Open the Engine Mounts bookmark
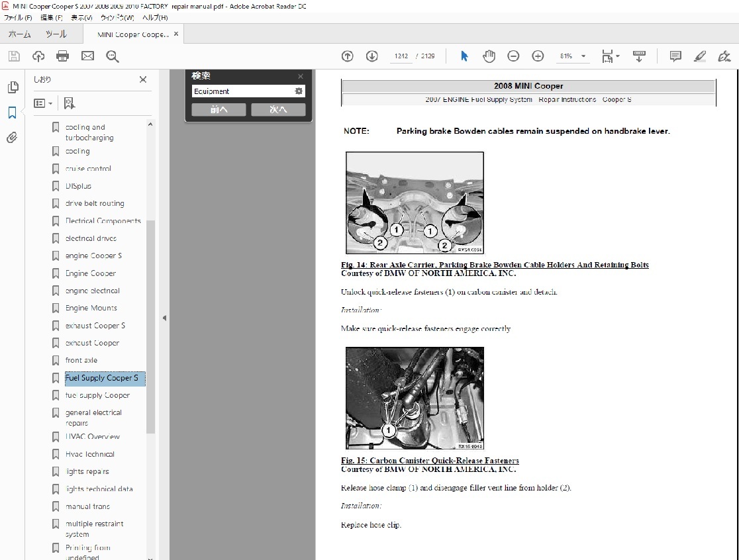The width and height of the screenshot is (739, 560). 91,308
